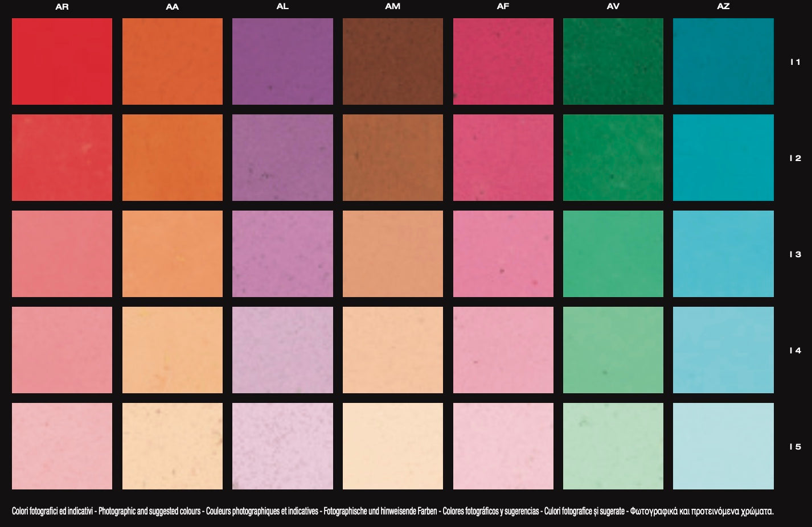This screenshot has width=812, height=527.
Task: Click the dark green swatch AV I1
Action: pos(613,61)
